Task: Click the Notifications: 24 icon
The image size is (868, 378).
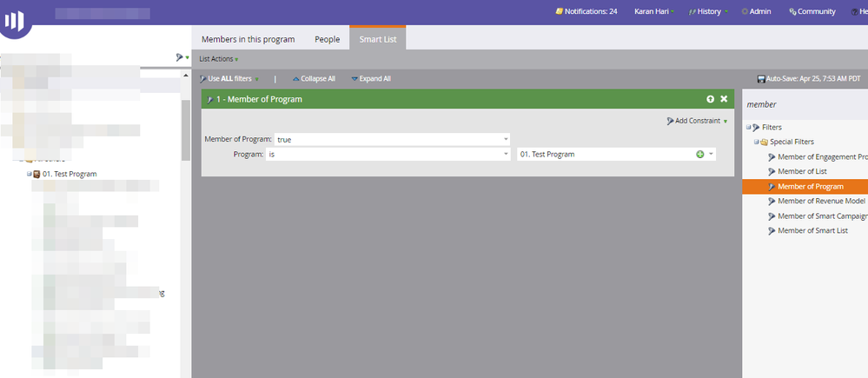Action: 559,11
